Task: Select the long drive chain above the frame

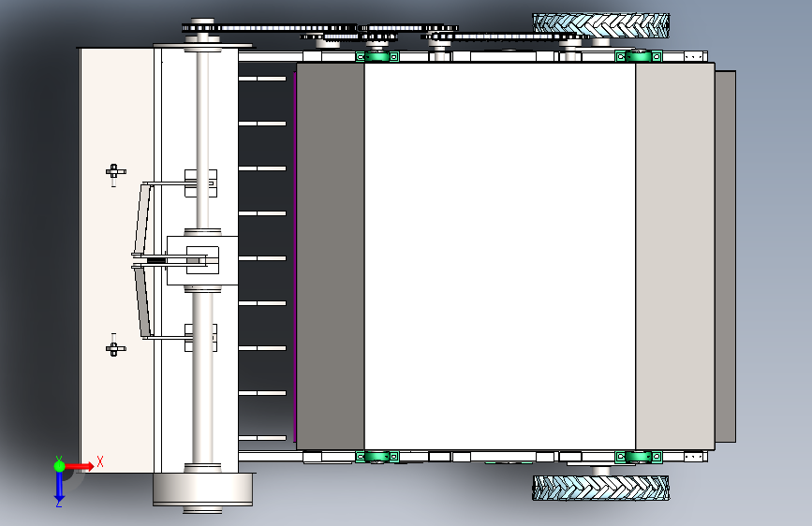Action: click(269, 28)
